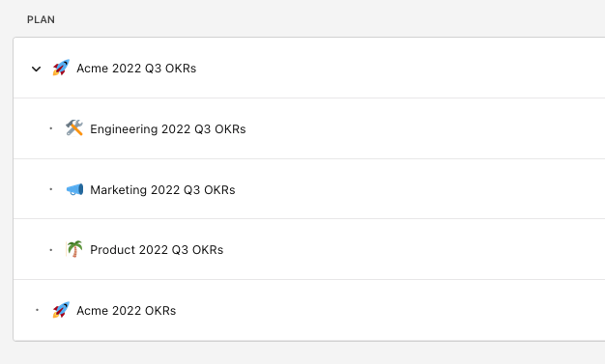
Task: Click the bullet before Engineering 2022 Q3 OKRs
Action: click(51, 128)
